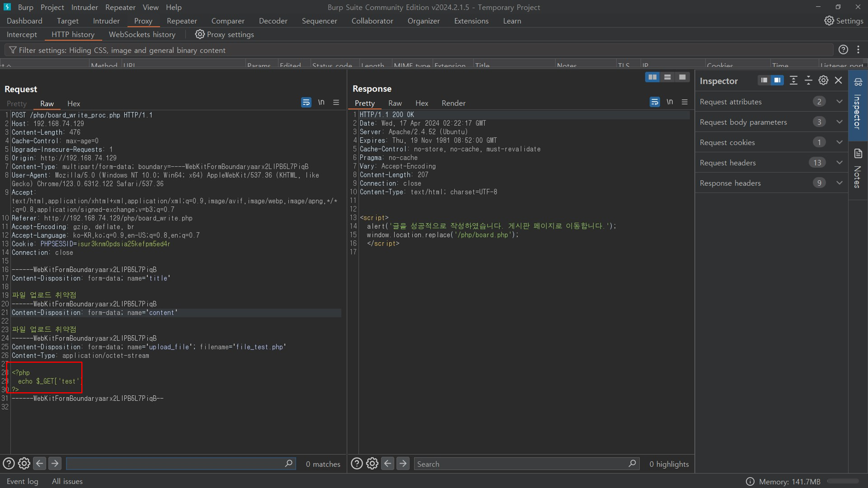The width and height of the screenshot is (868, 488).
Task: Switch Response view to Raw
Action: (x=395, y=103)
